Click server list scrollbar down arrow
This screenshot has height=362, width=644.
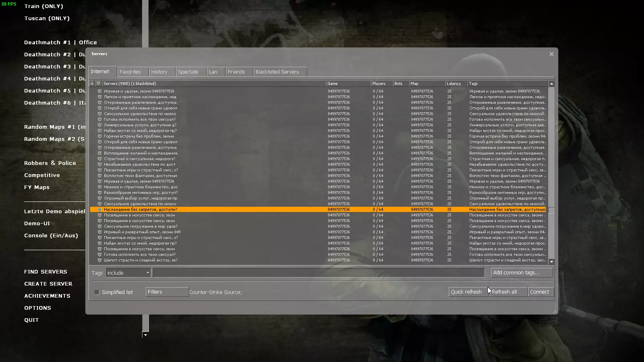(551, 262)
